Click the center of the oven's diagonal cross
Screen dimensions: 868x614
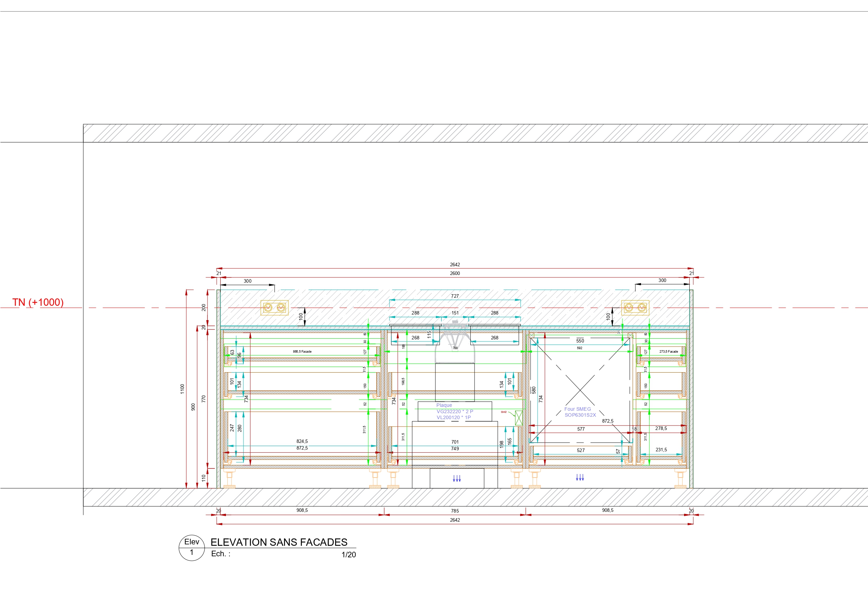(x=580, y=390)
